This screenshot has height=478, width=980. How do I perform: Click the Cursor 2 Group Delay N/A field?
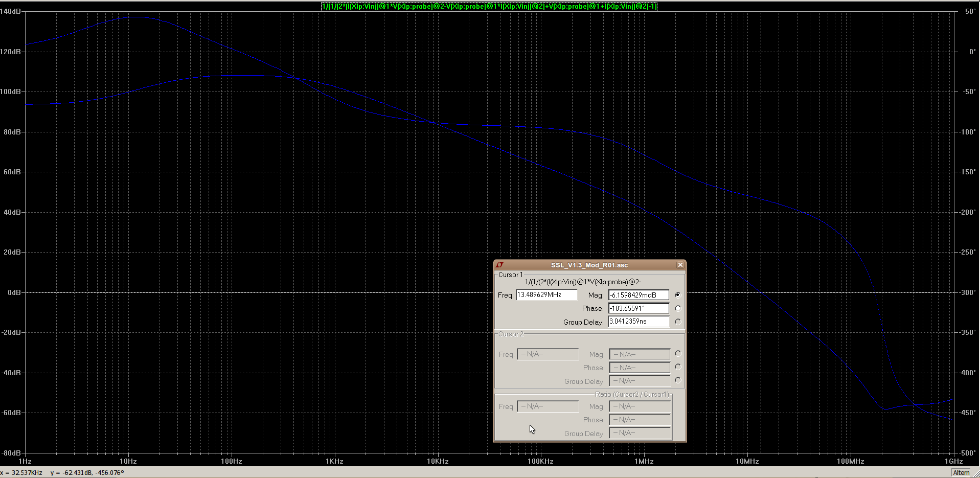pyautogui.click(x=640, y=381)
